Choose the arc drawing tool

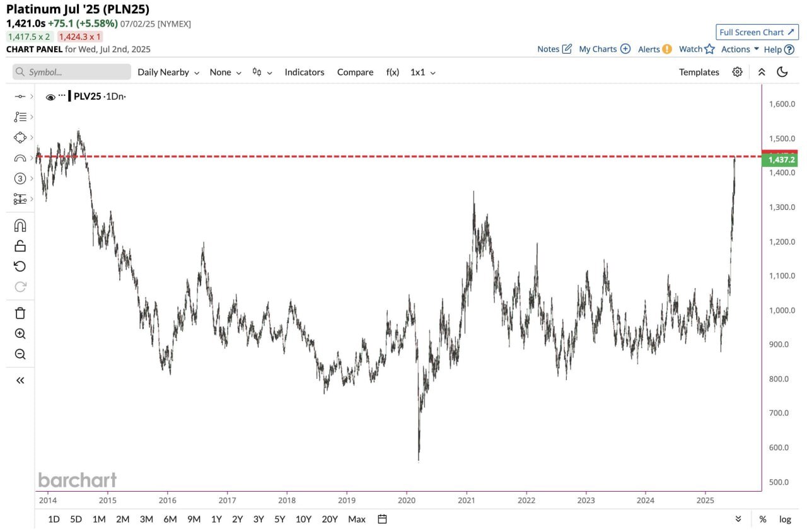20,158
